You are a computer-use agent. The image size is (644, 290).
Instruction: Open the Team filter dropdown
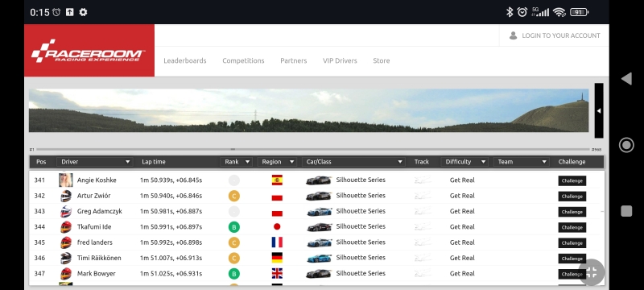(521, 162)
